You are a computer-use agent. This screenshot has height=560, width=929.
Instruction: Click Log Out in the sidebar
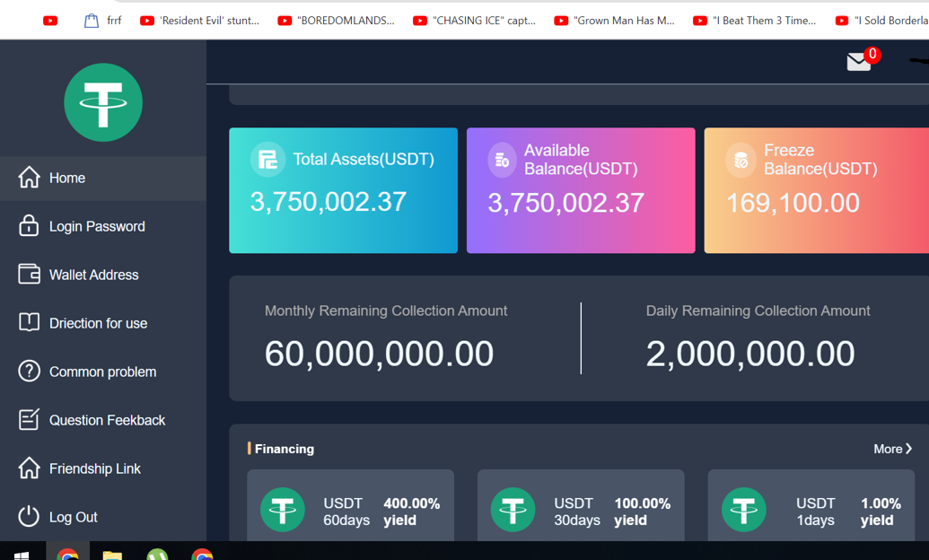(73, 517)
